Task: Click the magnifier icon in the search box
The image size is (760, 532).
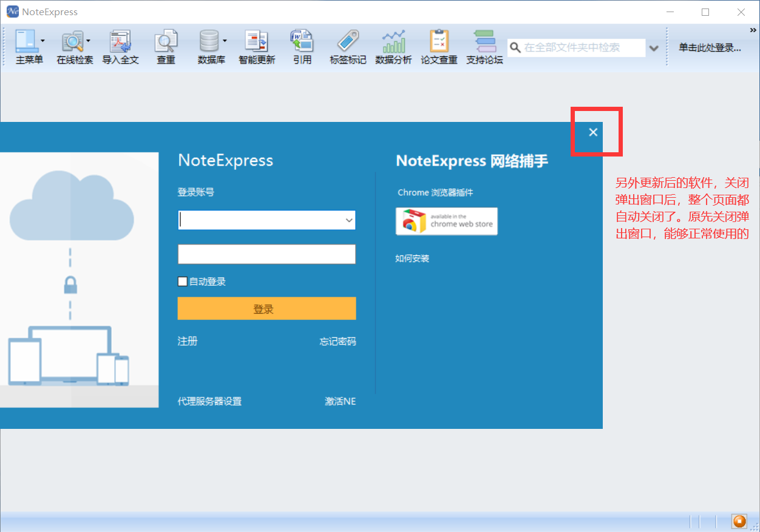Action: click(x=515, y=47)
